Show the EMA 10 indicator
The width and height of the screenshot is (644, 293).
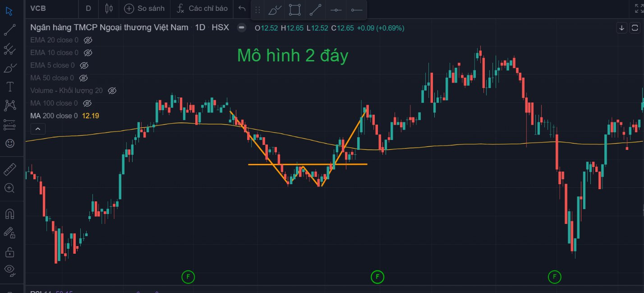(x=88, y=53)
